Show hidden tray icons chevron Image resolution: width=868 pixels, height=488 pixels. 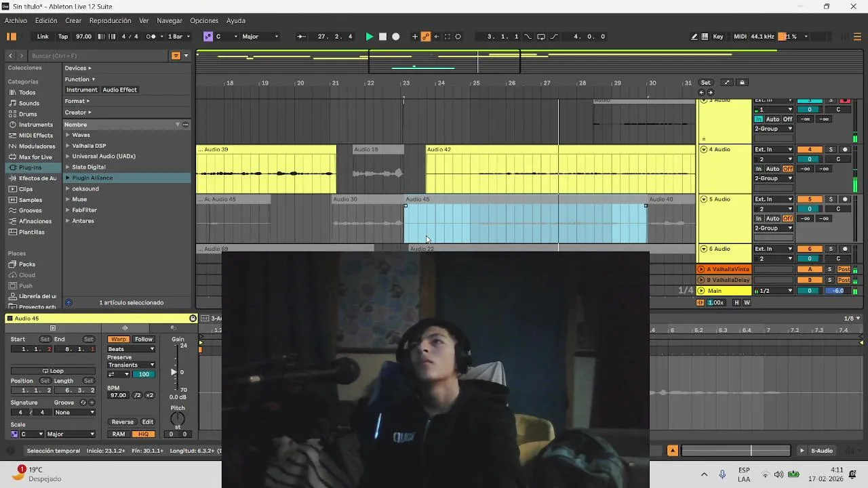pyautogui.click(x=704, y=474)
